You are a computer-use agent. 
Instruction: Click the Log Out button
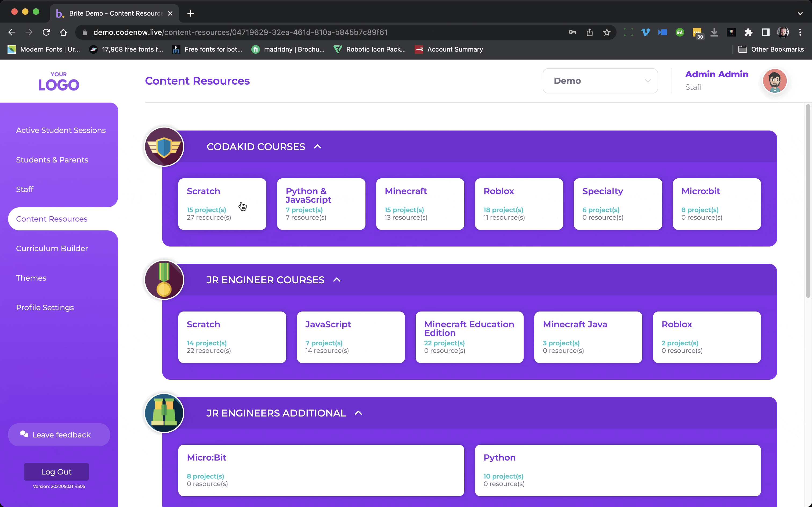tap(56, 472)
